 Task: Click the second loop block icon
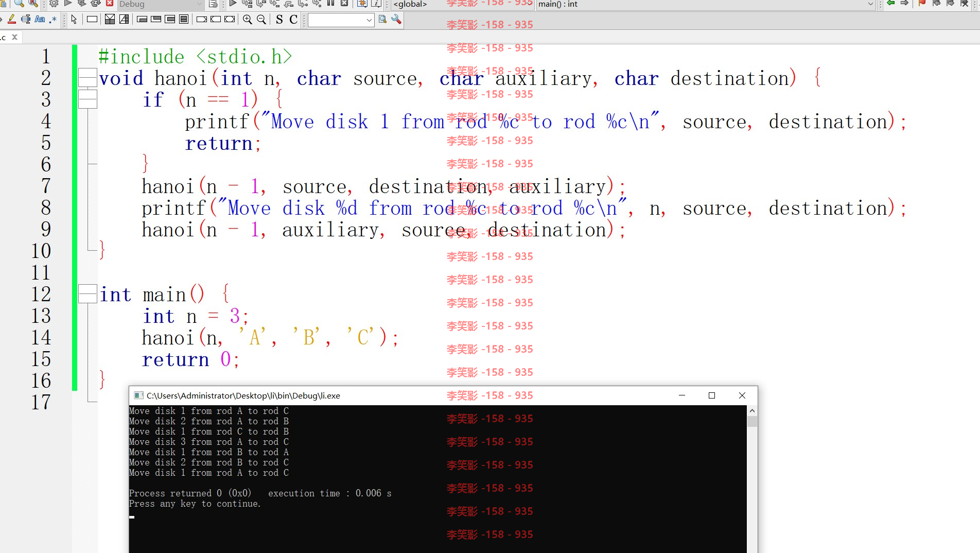[x=156, y=20]
